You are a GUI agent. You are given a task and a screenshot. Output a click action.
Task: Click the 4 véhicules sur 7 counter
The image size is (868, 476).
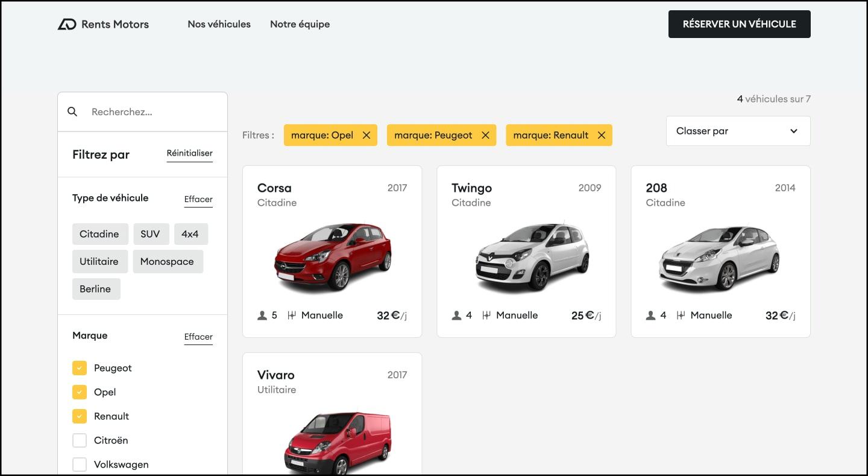(x=773, y=99)
